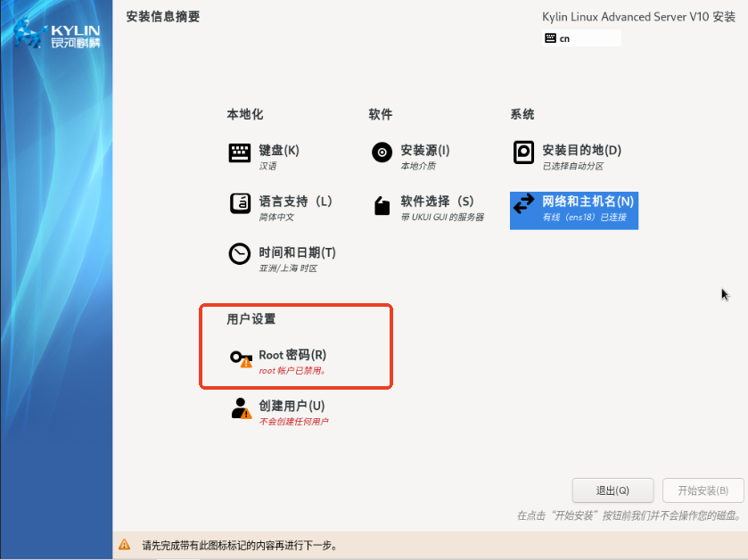Click the language support icon
The height and width of the screenshot is (560, 748).
coord(240,203)
